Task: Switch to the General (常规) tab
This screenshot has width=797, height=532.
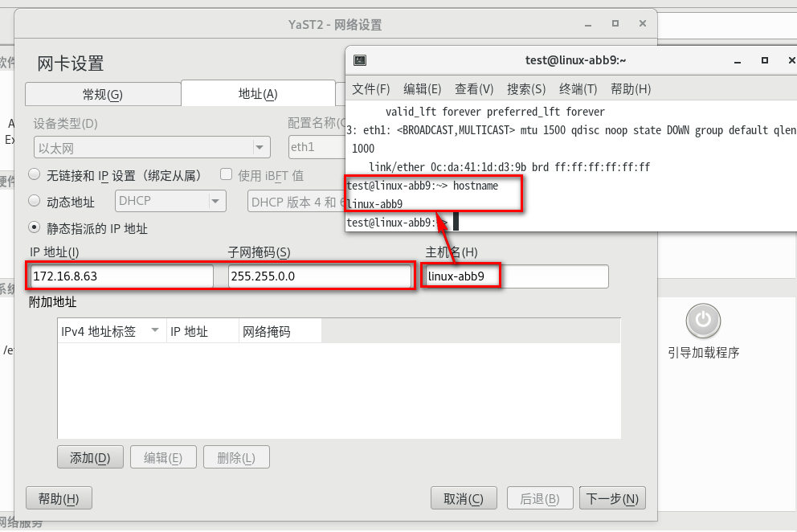Action: click(x=103, y=94)
